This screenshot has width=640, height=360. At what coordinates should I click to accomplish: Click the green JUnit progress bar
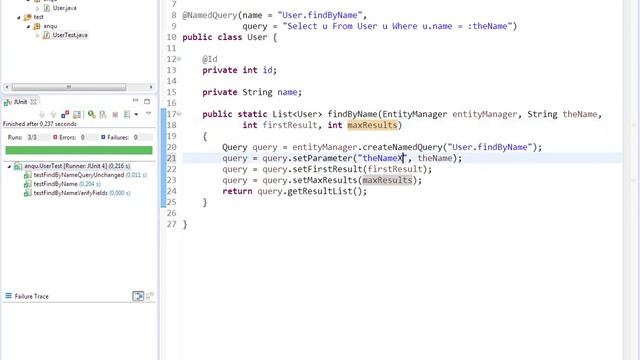(x=79, y=150)
